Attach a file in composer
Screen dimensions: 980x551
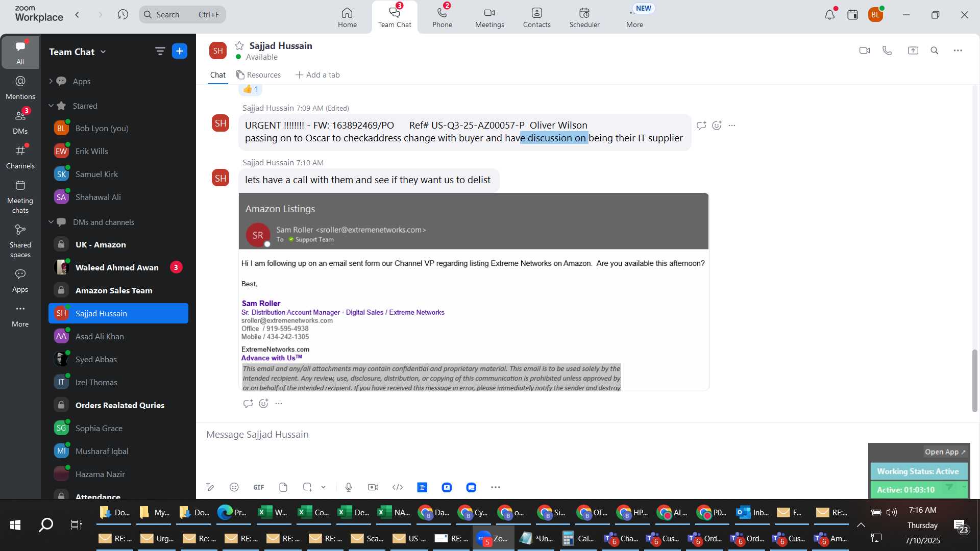coord(283,487)
